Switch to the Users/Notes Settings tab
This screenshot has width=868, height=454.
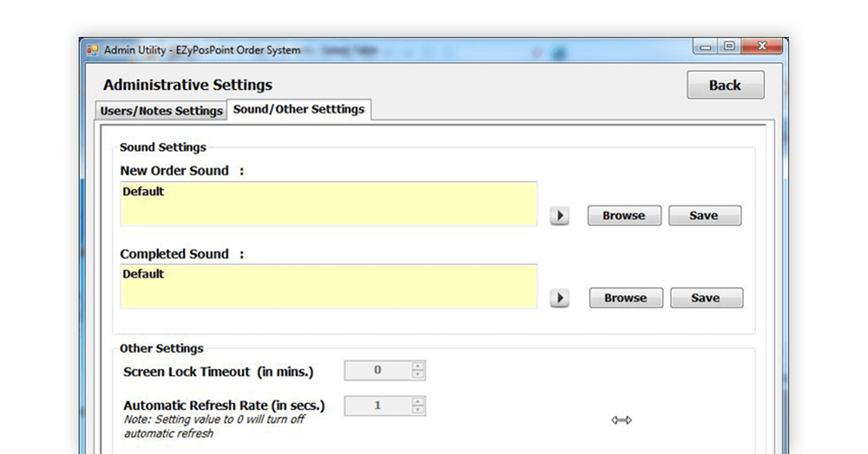point(161,111)
